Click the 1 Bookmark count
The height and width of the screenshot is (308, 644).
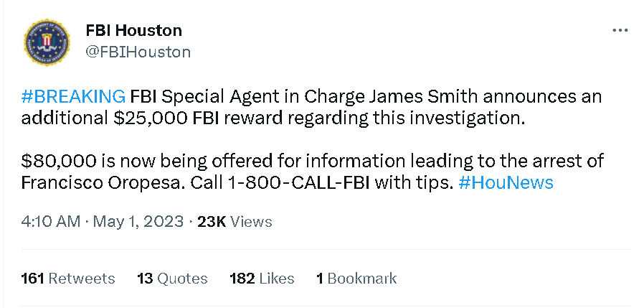(x=356, y=279)
